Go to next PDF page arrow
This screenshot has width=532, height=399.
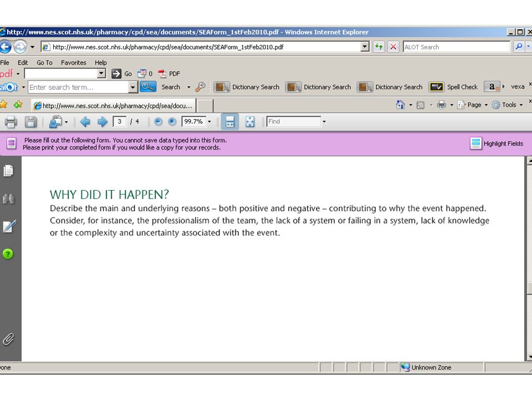(102, 121)
